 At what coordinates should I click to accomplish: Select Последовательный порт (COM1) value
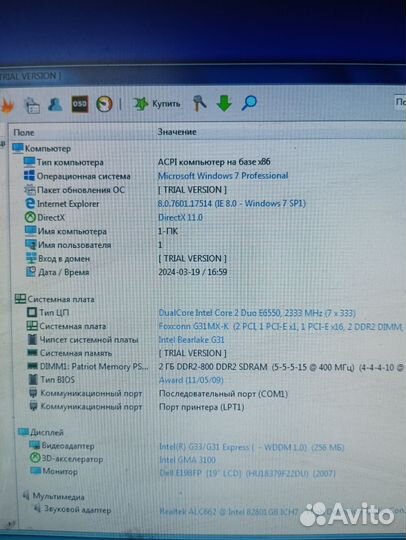click(x=223, y=394)
